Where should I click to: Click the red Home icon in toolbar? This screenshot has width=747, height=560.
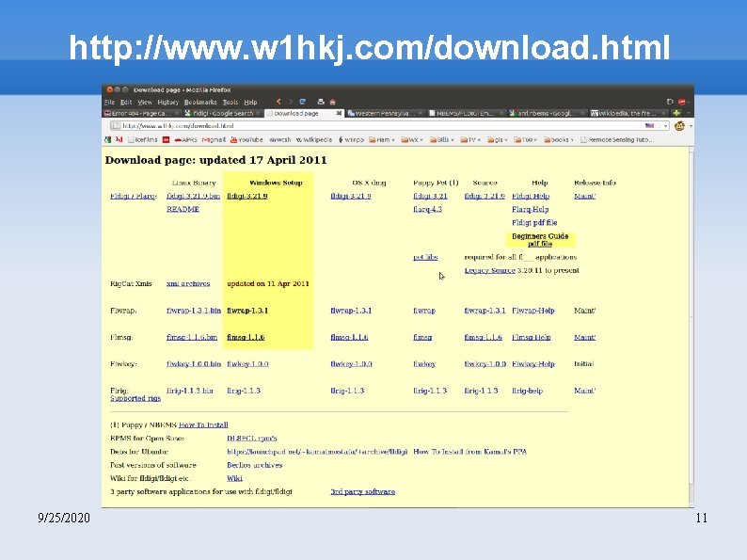click(x=332, y=102)
